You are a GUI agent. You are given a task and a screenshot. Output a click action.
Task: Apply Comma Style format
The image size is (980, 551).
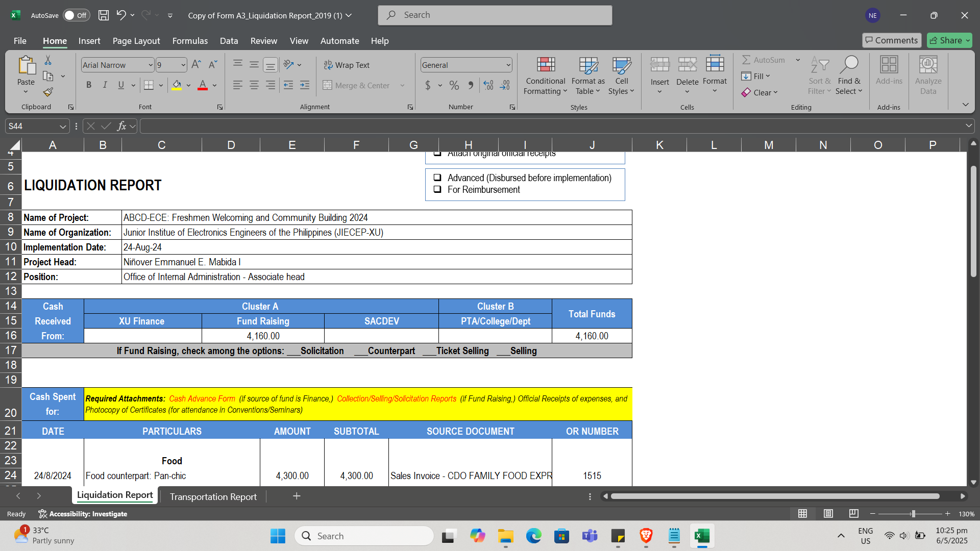pos(471,85)
